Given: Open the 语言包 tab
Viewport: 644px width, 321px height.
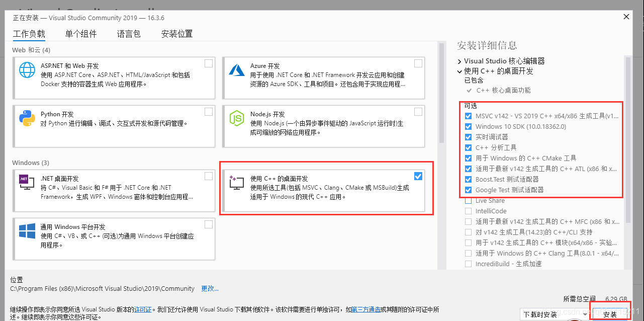Looking at the screenshot, I should [x=129, y=34].
